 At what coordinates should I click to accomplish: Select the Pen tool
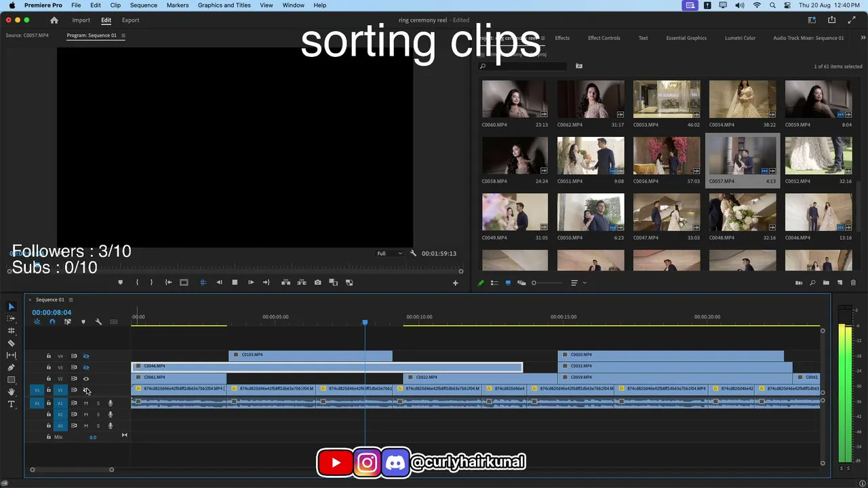pyautogui.click(x=11, y=367)
